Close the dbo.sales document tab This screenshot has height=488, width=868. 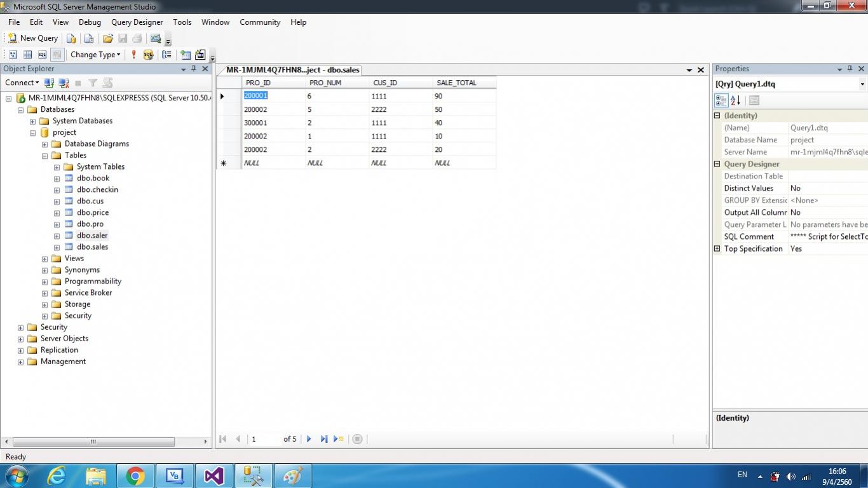pyautogui.click(x=701, y=70)
